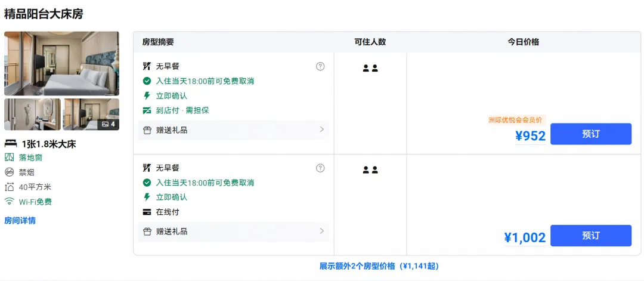Click the floor-window icon beside 落地窗
Image resolution: width=644 pixels, height=281 pixels.
pos(9,158)
